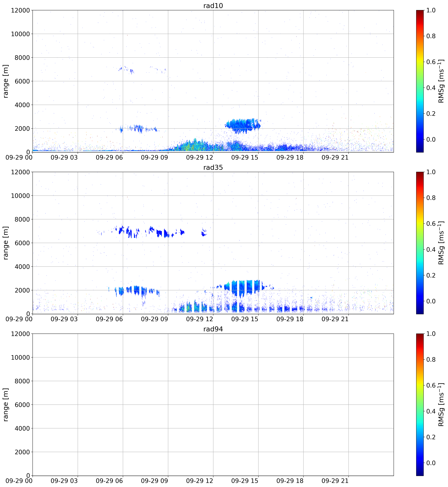Click the 0.0 colorbar tick of rad94
448x487 pixels.
point(431,463)
